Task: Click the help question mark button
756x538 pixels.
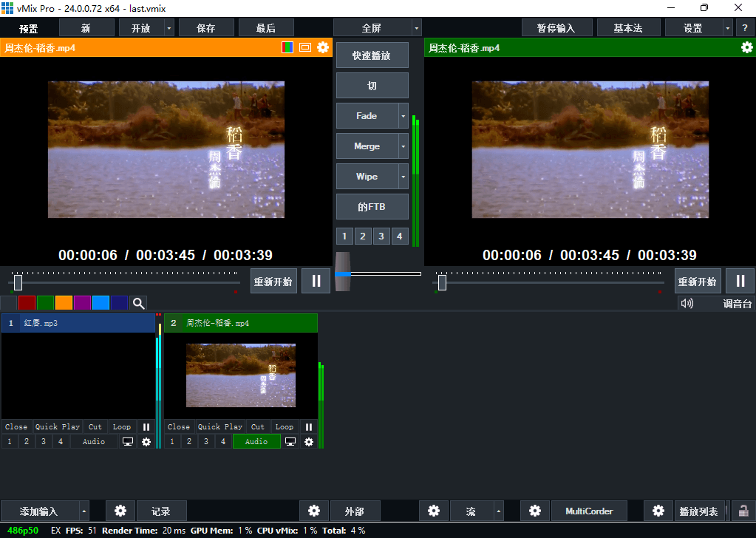Action: [744, 28]
